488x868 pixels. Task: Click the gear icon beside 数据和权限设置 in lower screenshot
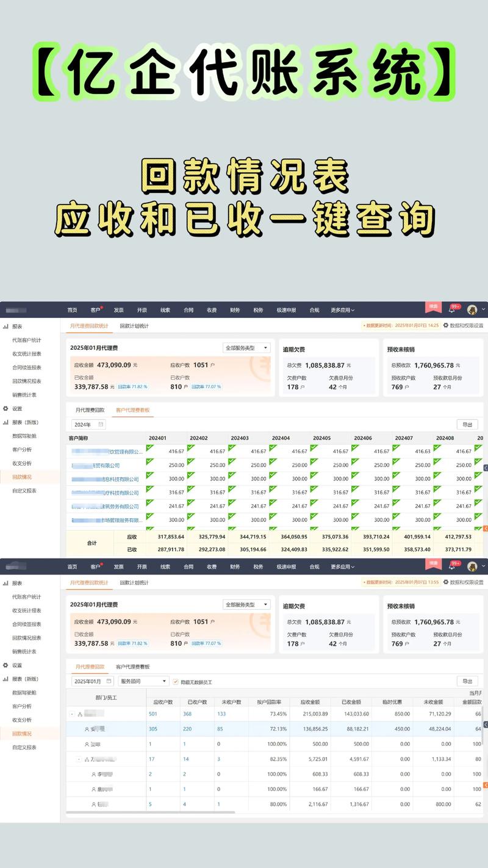pos(446,582)
